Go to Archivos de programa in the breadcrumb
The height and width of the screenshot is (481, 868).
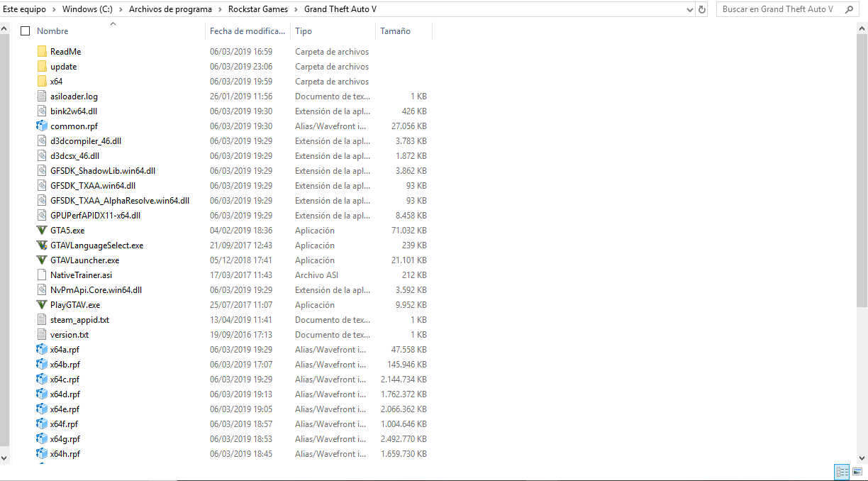pyautogui.click(x=171, y=9)
